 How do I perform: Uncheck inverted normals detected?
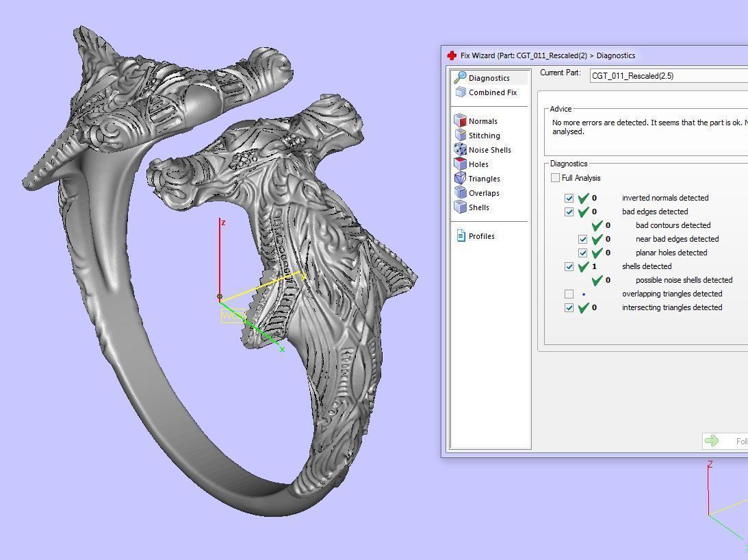click(569, 198)
